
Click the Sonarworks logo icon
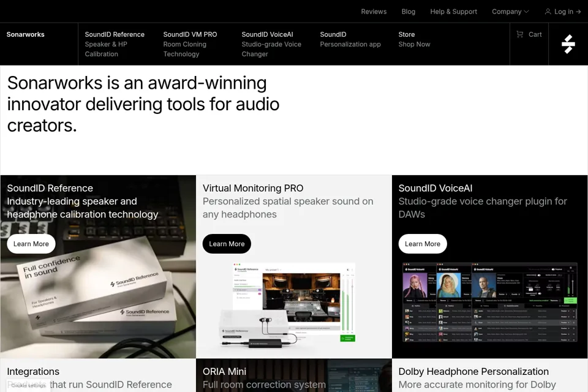coord(568,44)
